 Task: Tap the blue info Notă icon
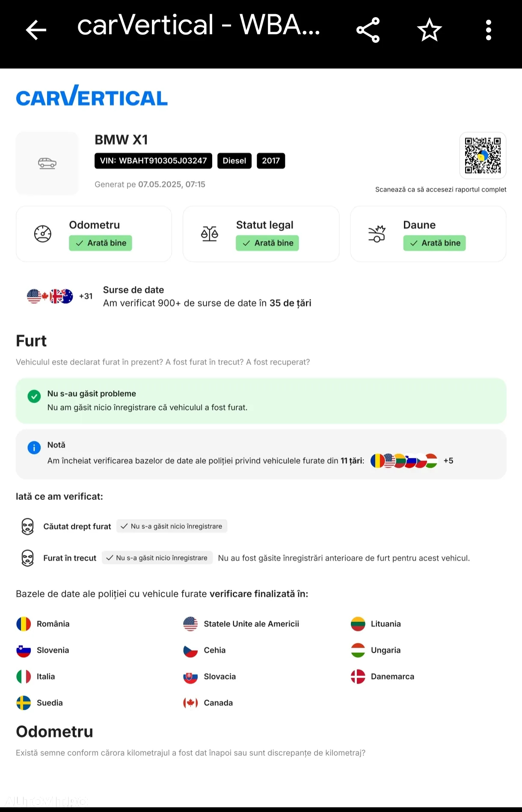point(34,448)
